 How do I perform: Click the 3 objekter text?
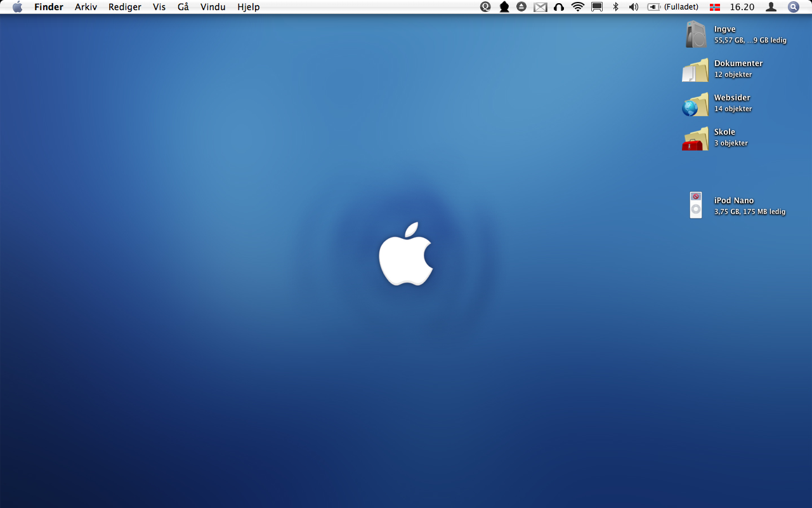pyautogui.click(x=731, y=144)
